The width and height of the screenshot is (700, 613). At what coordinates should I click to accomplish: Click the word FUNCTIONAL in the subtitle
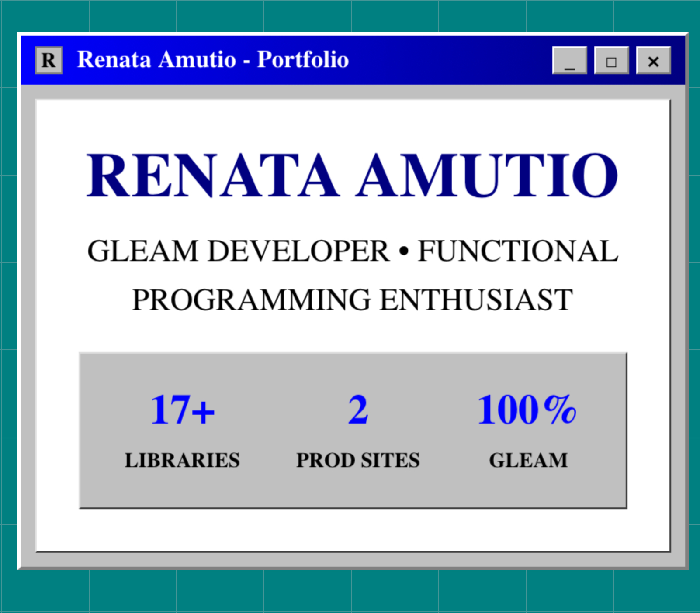(518, 251)
